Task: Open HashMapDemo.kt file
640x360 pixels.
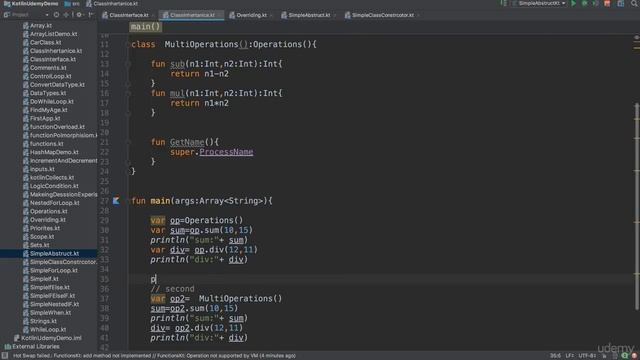Action: (x=51, y=152)
